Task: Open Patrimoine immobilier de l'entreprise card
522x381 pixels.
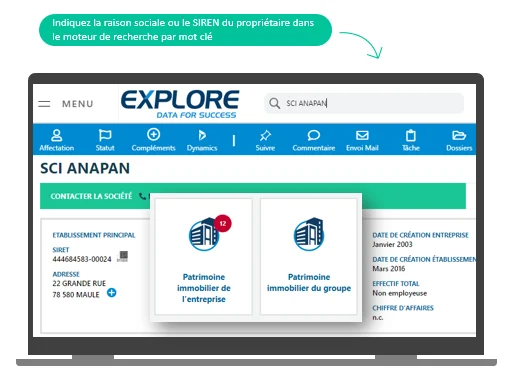Action: (x=204, y=257)
